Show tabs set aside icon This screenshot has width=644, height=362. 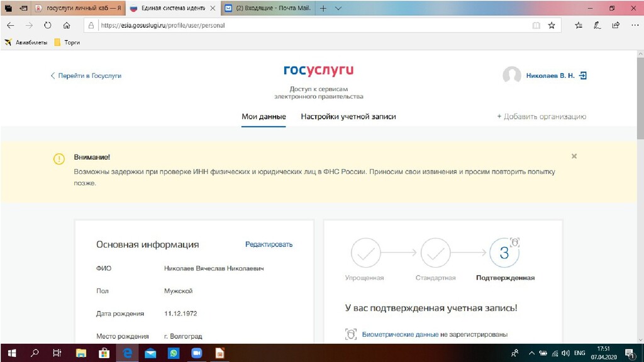(8, 8)
